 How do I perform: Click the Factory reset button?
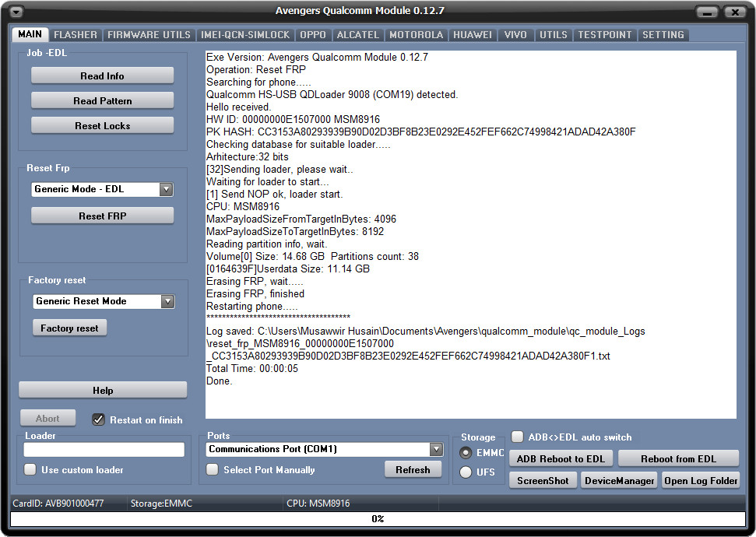(x=69, y=328)
